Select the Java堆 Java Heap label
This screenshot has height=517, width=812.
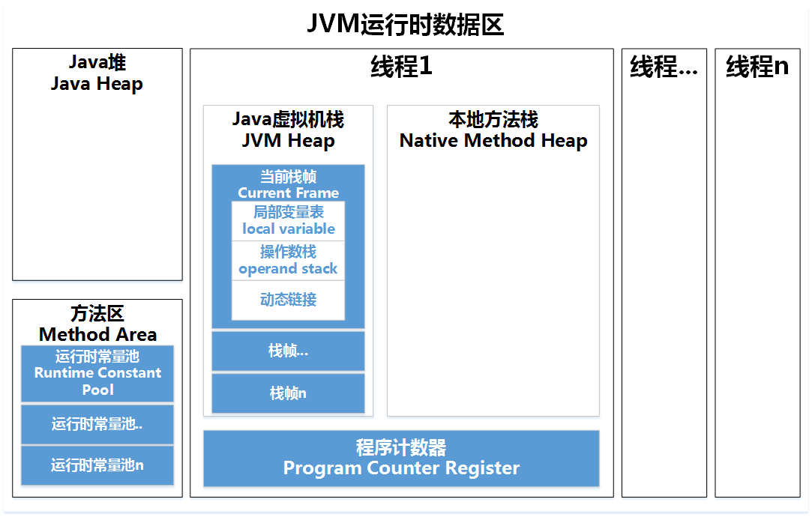click(97, 73)
